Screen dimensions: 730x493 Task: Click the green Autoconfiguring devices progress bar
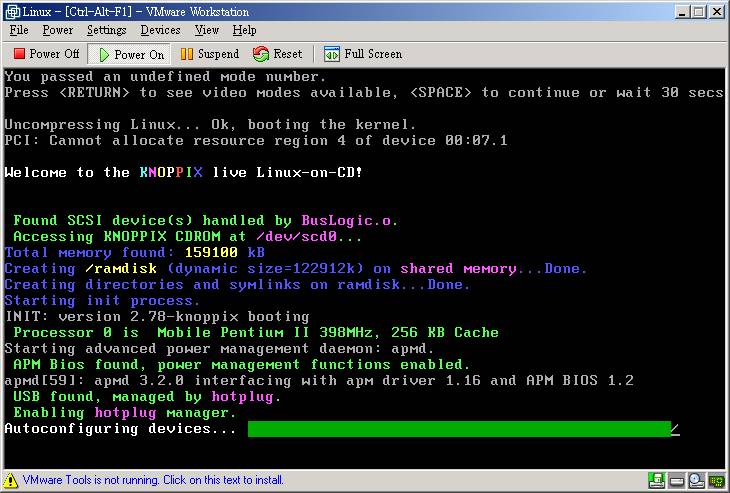click(x=459, y=429)
